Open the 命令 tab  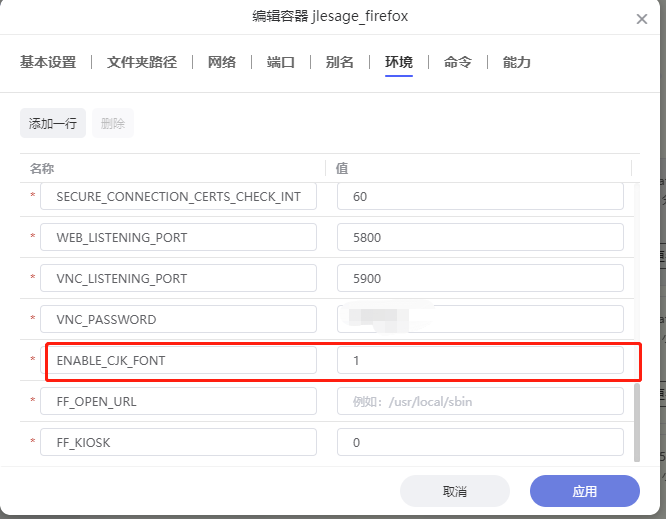pos(458,62)
